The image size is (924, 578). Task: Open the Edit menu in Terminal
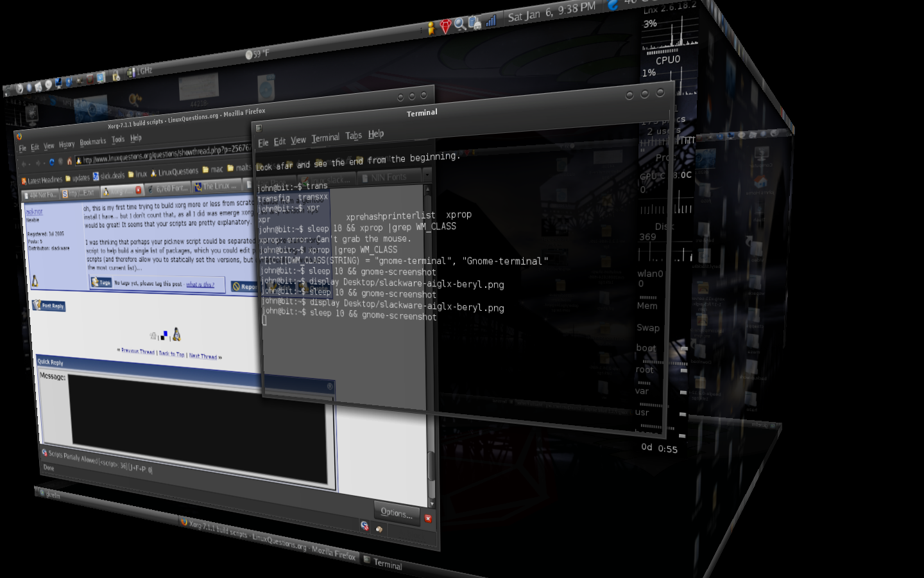(279, 141)
